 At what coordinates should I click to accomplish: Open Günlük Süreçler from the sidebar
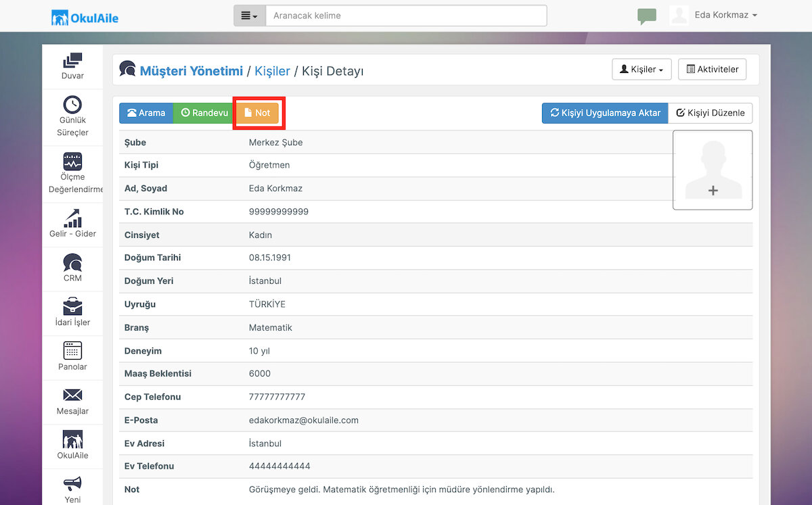72,116
